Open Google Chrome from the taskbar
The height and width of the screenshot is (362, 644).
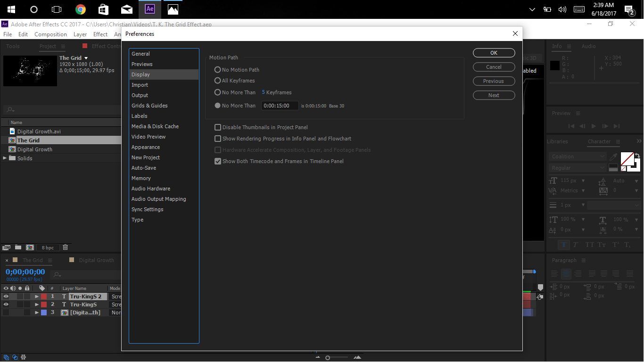click(81, 9)
